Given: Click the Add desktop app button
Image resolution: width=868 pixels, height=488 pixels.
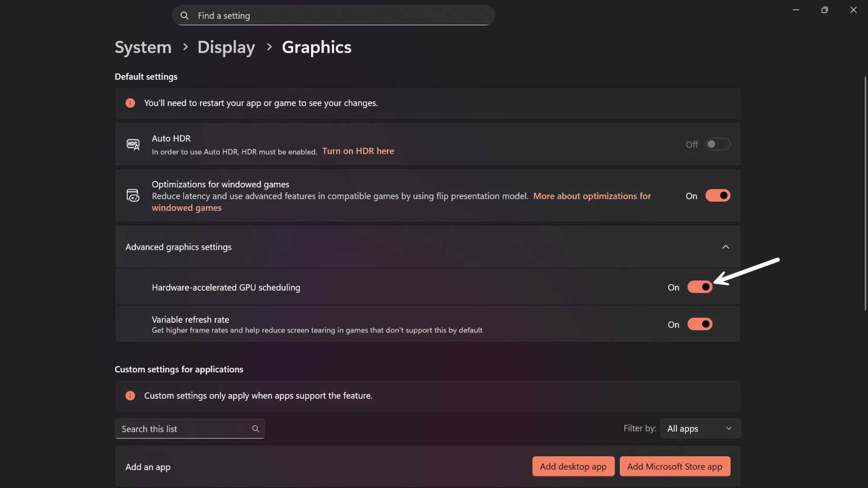Looking at the screenshot, I should tap(573, 466).
